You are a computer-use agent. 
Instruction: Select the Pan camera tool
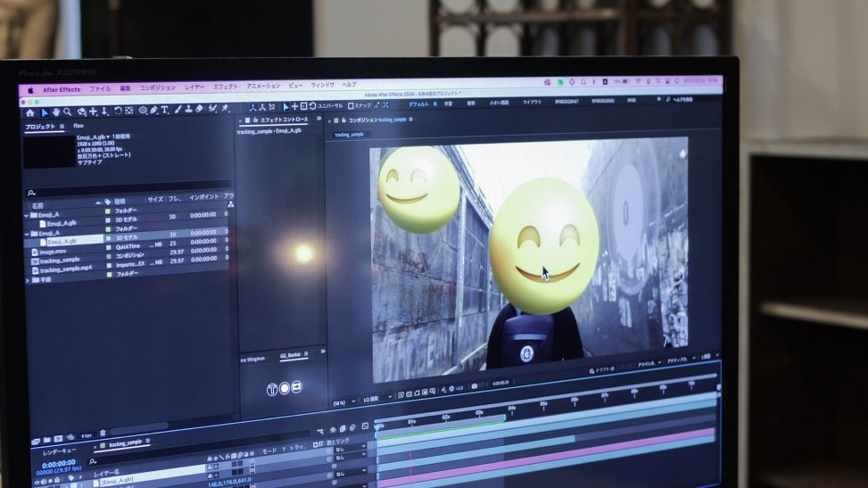tap(94, 112)
